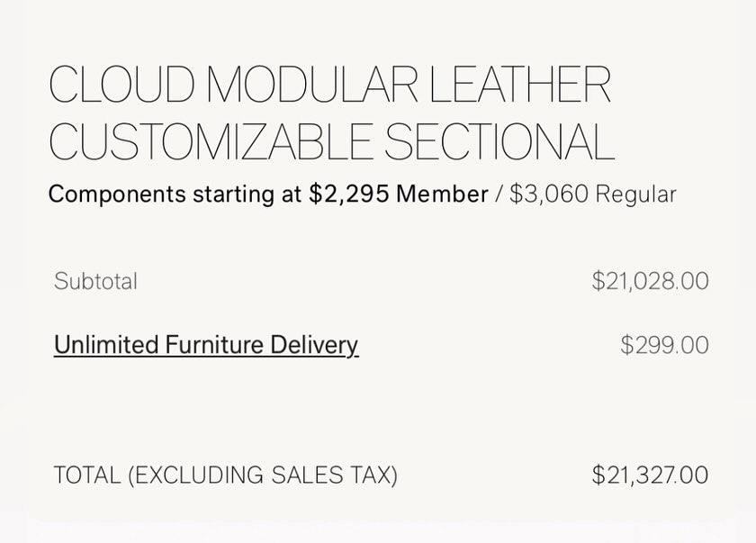Click the $299.00 delivery fee amount

point(664,345)
